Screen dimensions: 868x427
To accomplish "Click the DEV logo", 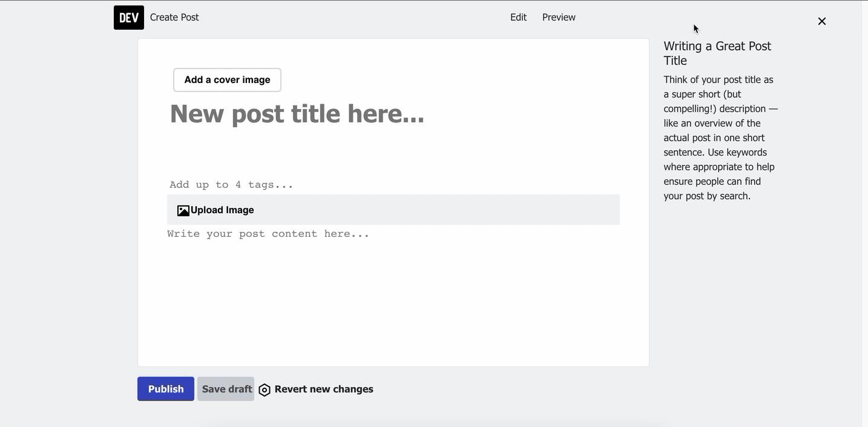I will 129,18.
